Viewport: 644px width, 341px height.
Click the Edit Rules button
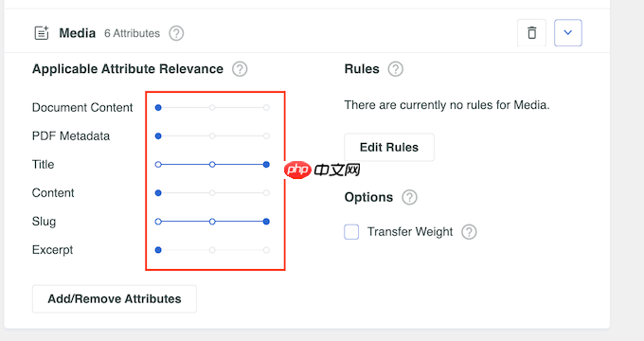[389, 147]
